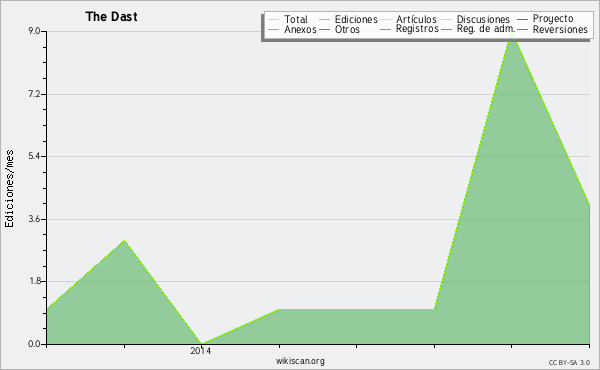Click the orange Anexos legend line swatch
The width and height of the screenshot is (600, 370).
[274, 29]
